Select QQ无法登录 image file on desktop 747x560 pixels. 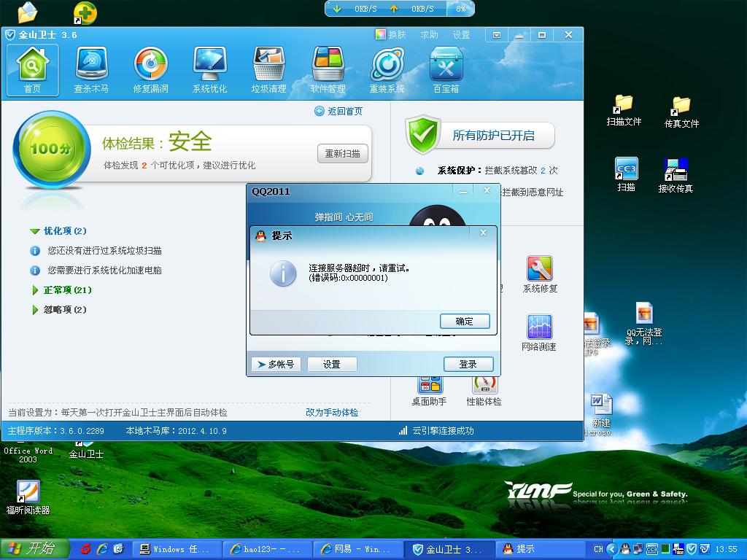(644, 323)
